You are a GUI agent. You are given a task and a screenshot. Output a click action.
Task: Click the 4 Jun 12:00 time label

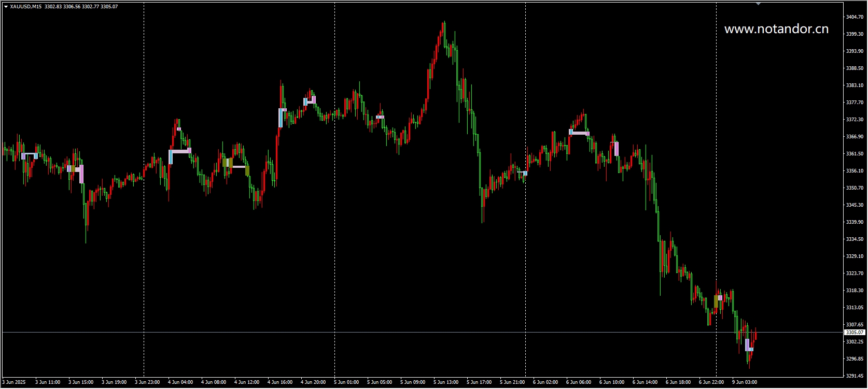point(247,382)
